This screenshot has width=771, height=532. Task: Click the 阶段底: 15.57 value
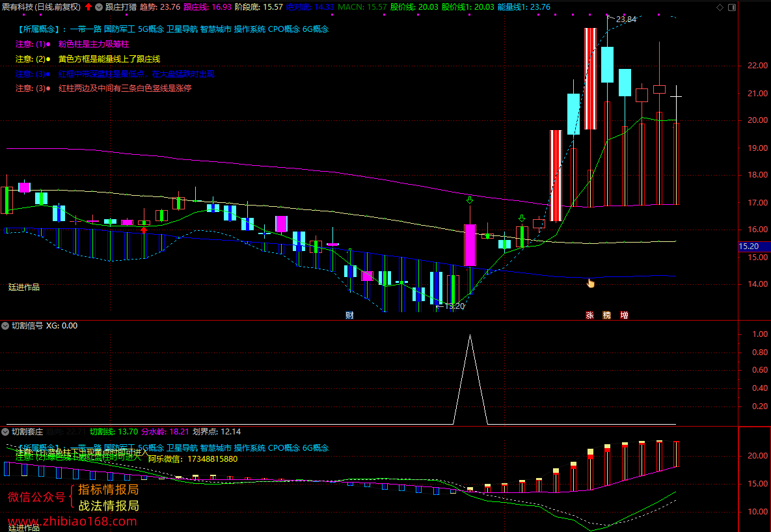click(x=259, y=7)
